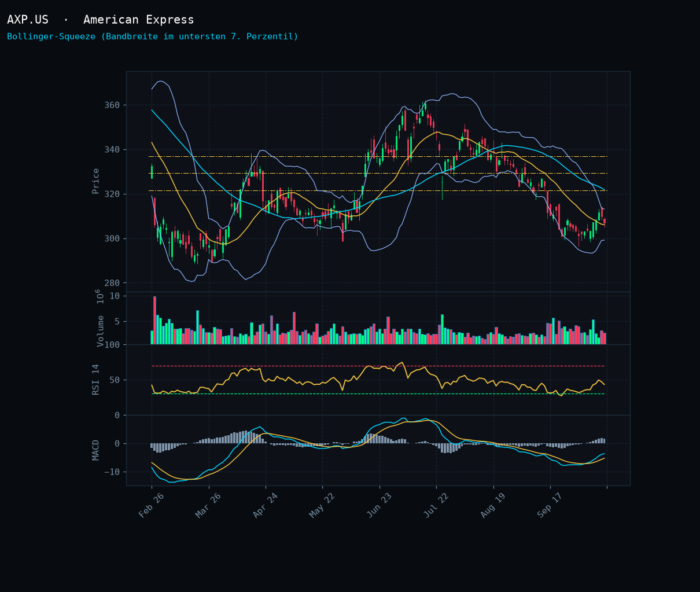Click the RSI 14 axis label
Image resolution: width=700 pixels, height=592 pixels.
(96, 380)
